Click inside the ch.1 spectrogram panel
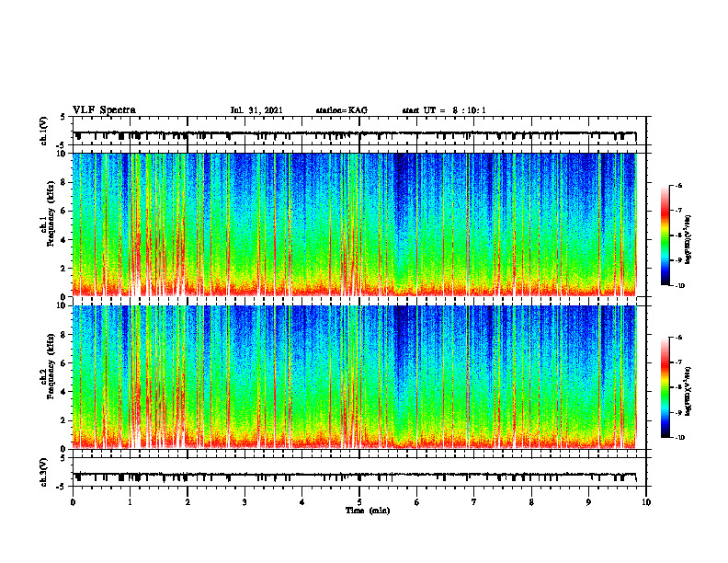 tap(355, 224)
